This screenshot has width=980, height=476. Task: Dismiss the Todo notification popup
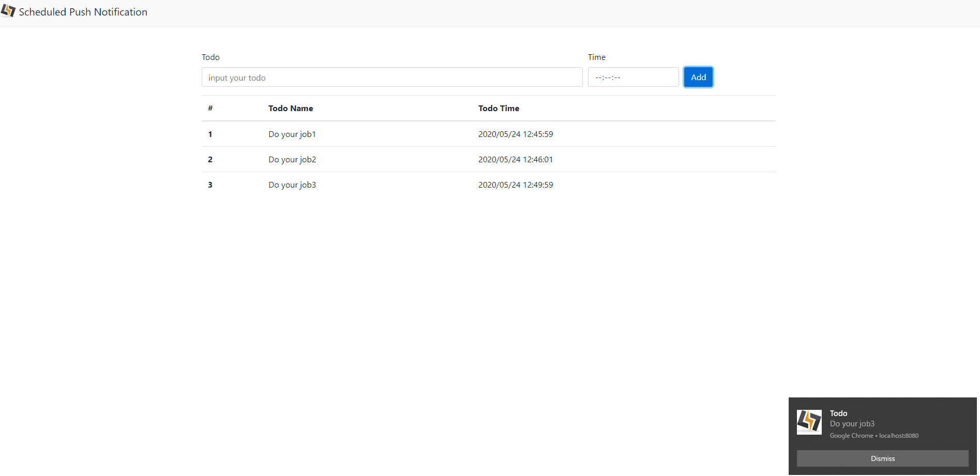click(x=882, y=458)
